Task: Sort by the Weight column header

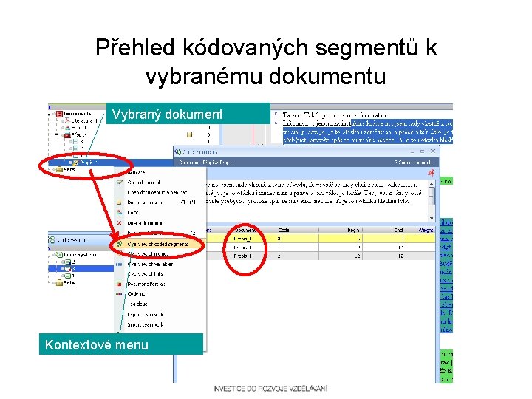Action: (x=426, y=230)
